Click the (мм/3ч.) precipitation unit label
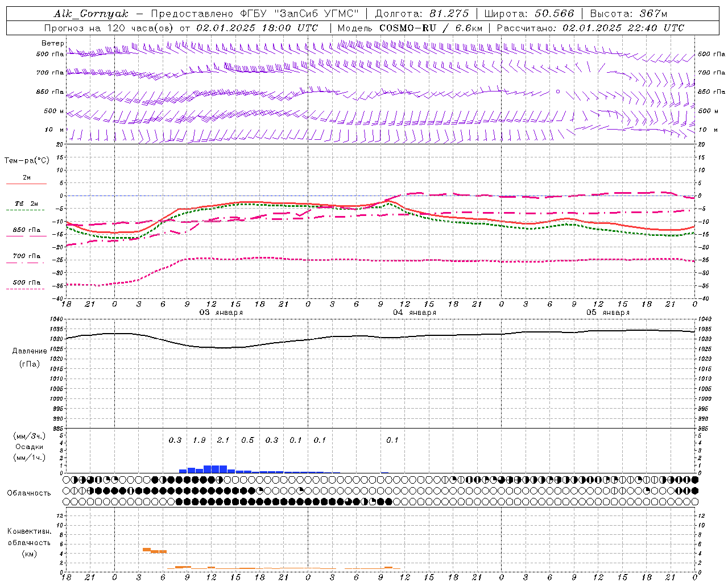Screen dimensions: 728x582 (30, 436)
